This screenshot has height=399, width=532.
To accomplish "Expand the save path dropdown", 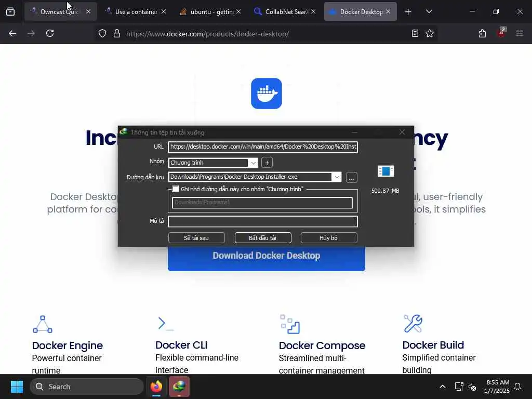I will (x=337, y=177).
